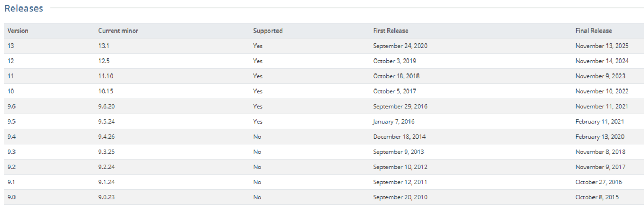Viewport: 644px width, 207px height.
Task: Select the Version column header
Action: 18,31
